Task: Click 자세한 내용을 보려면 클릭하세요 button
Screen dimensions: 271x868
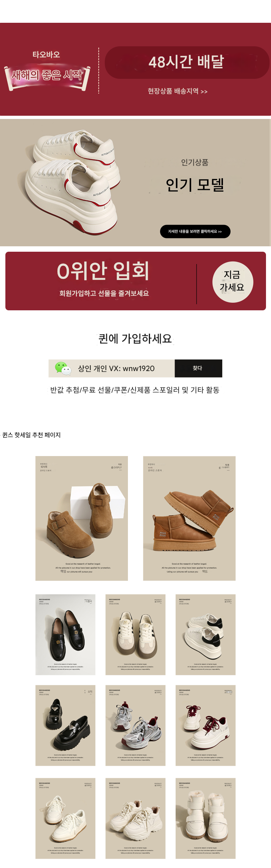Action: (195, 231)
